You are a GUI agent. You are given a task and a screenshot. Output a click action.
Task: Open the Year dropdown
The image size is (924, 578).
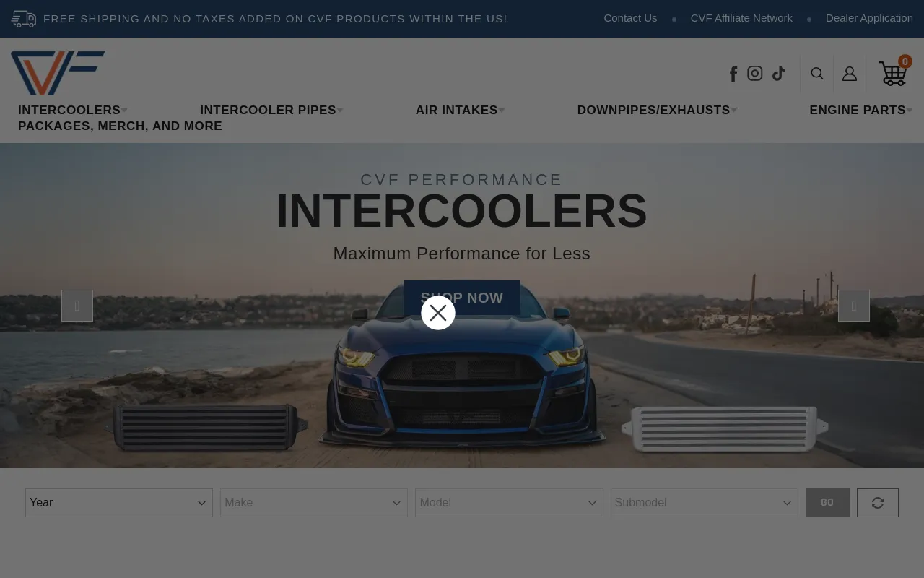[119, 502]
